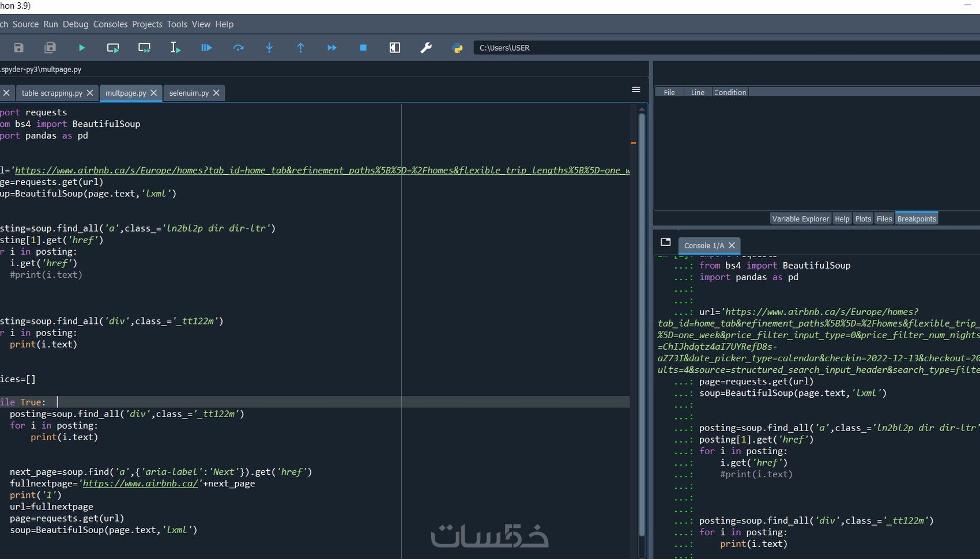Switch to the Variable Explorer pane
Image resolution: width=980 pixels, height=559 pixels.
point(800,219)
